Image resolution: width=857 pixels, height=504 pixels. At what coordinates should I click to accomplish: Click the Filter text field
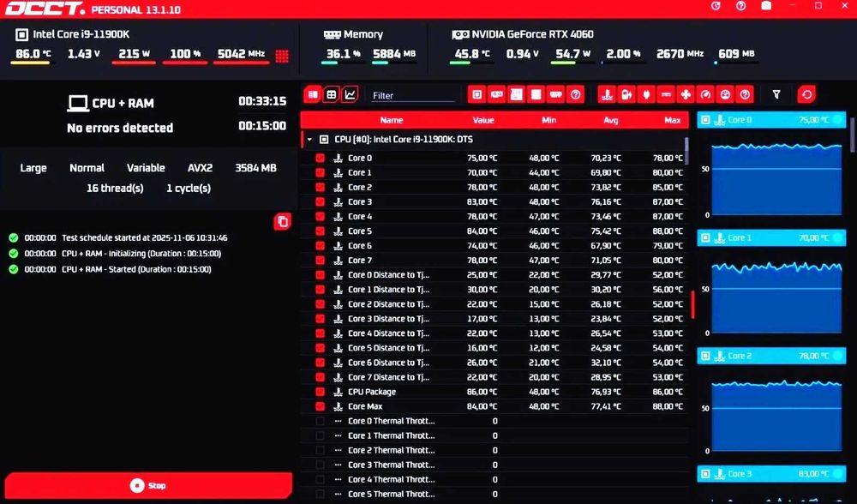(413, 95)
